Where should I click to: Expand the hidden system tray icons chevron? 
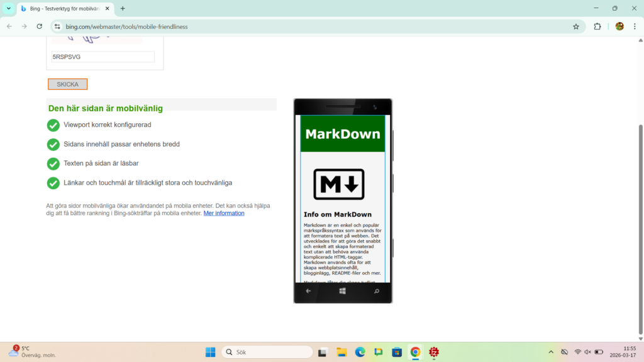[x=551, y=352]
